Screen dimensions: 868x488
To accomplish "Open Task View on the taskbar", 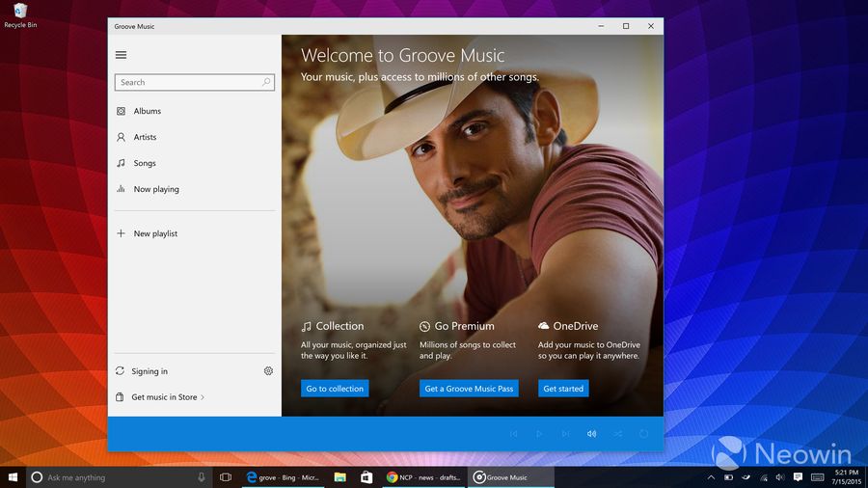I will (x=226, y=477).
